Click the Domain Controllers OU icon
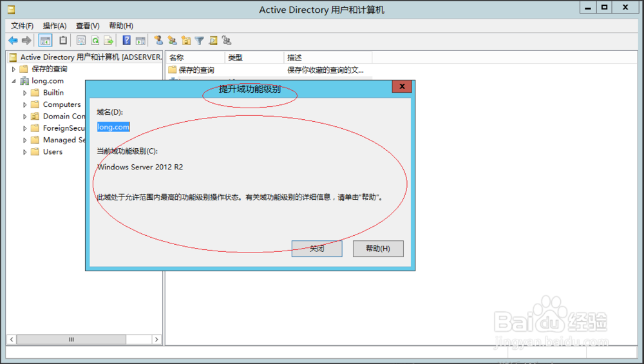The height and width of the screenshot is (364, 644). [x=35, y=116]
